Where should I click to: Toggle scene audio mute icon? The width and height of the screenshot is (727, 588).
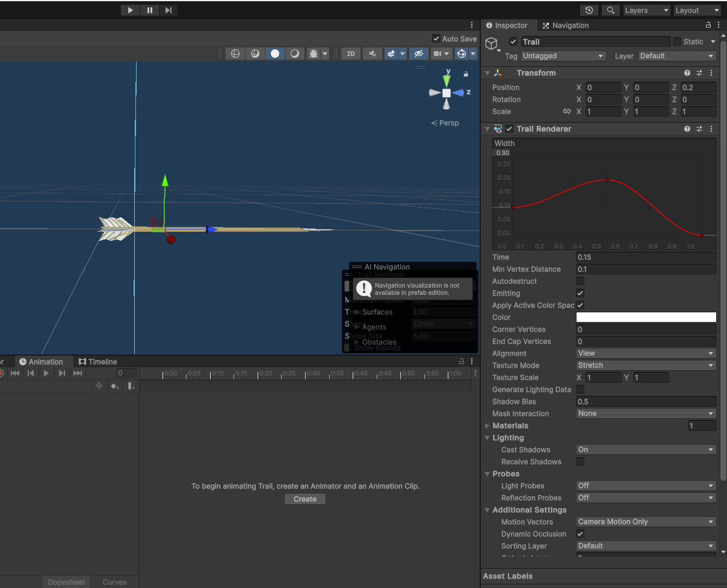coord(373,54)
